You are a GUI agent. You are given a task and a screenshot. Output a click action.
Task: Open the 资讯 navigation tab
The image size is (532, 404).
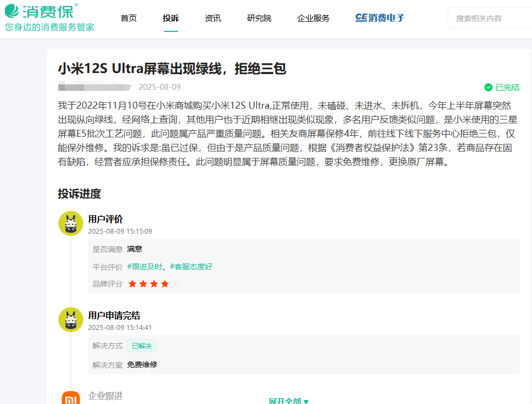[x=212, y=18]
